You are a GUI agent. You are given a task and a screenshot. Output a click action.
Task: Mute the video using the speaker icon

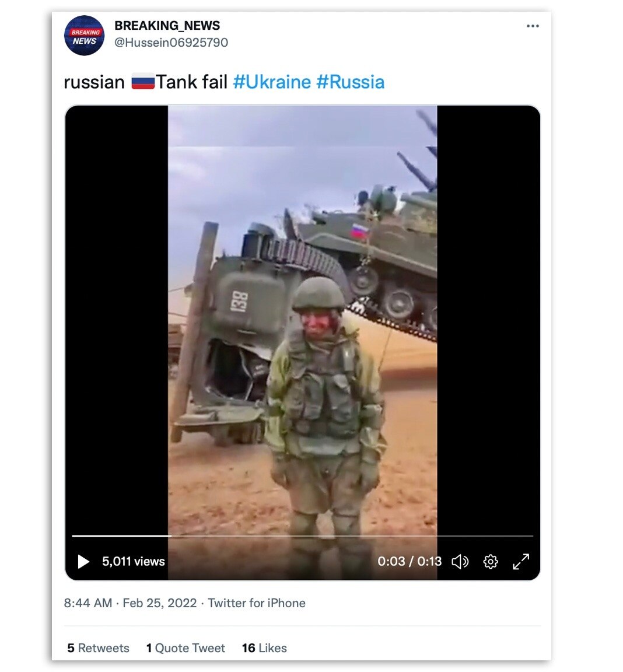(460, 561)
